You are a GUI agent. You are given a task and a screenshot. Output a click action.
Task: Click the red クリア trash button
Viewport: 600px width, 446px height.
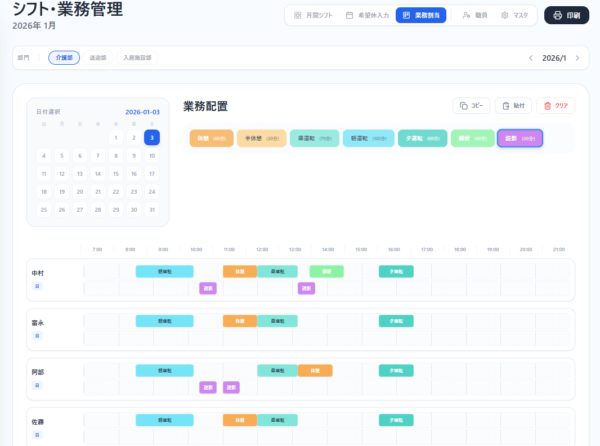pos(555,105)
